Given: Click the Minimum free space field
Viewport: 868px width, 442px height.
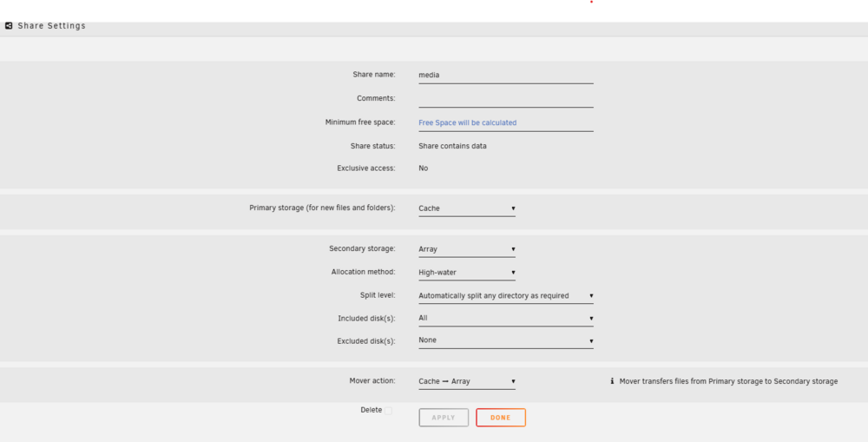Looking at the screenshot, I should pyautogui.click(x=506, y=123).
